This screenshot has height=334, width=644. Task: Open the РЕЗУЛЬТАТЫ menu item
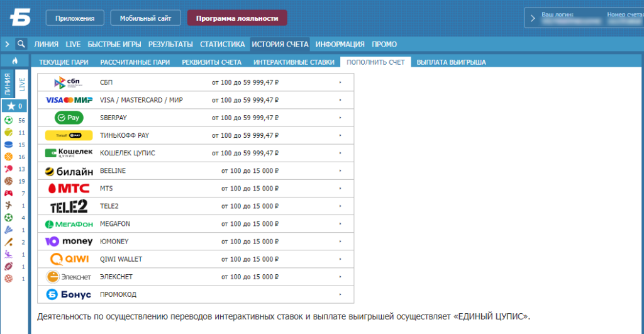170,45
